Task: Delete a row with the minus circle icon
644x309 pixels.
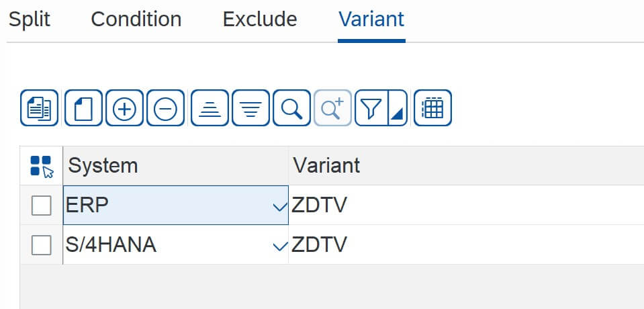Action: point(165,107)
